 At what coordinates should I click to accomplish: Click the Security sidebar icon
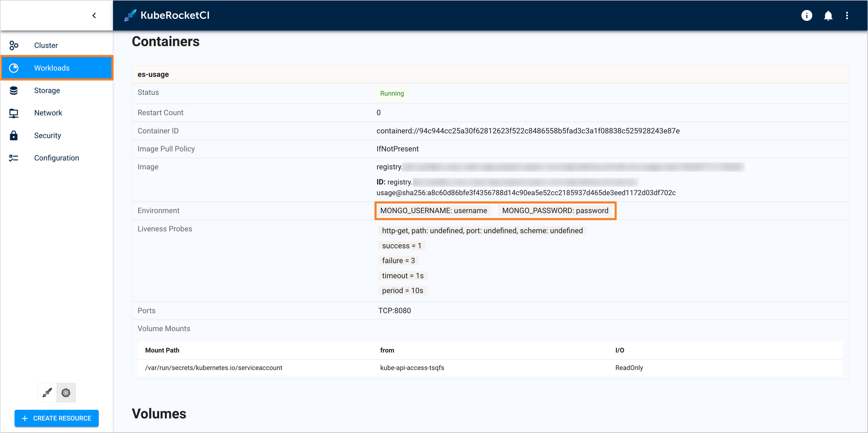tap(13, 135)
